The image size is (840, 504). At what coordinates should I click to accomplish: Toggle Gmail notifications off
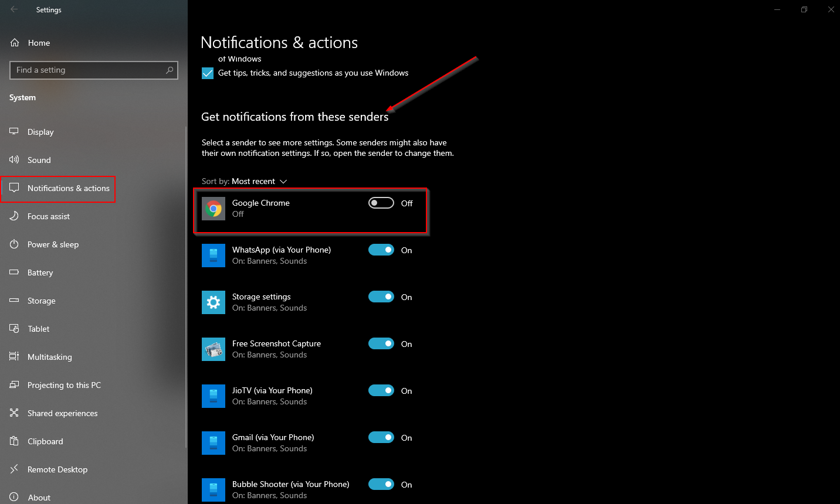381,437
